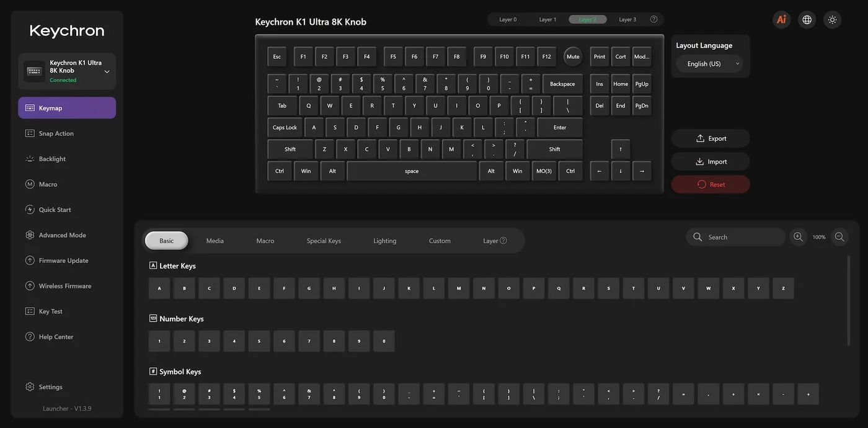Select the Backspace key on keyboard
This screenshot has height=428, width=868.
point(562,84)
